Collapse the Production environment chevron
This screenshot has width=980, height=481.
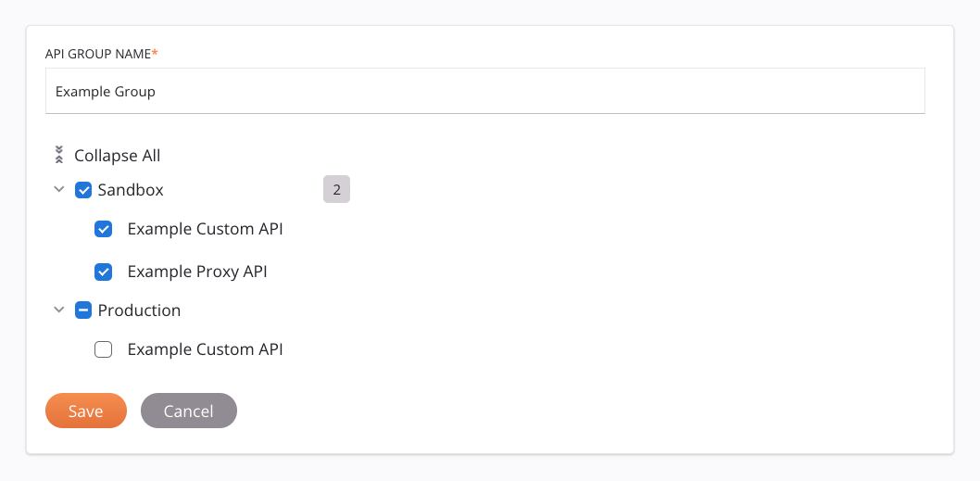coord(59,310)
